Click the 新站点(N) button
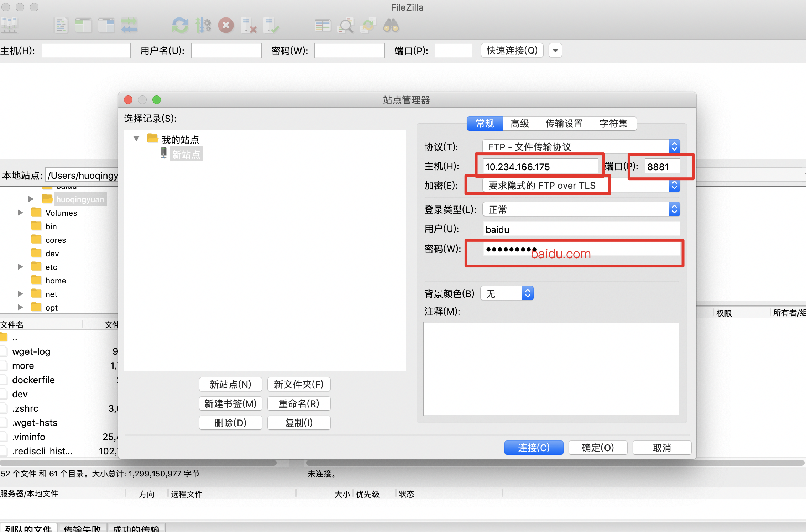The height and width of the screenshot is (532, 806). 230,384
